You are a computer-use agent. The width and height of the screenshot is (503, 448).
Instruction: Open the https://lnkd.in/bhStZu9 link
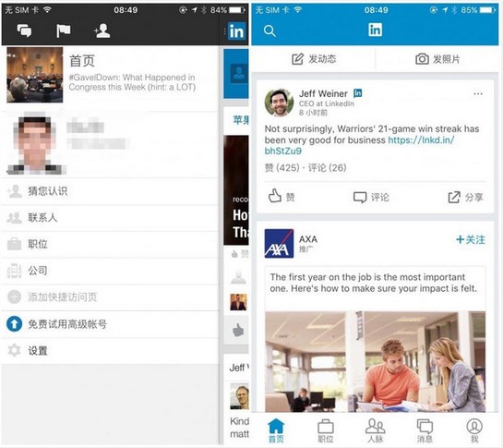coord(359,145)
